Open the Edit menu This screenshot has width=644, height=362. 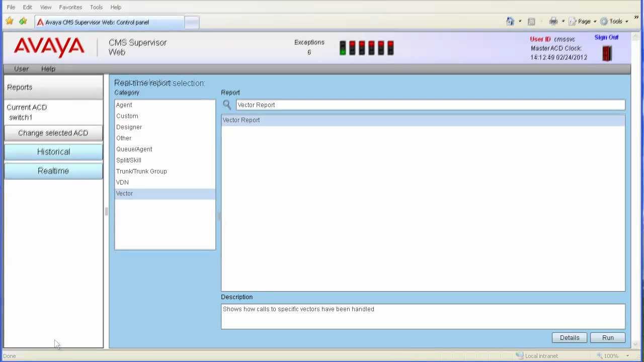point(28,7)
